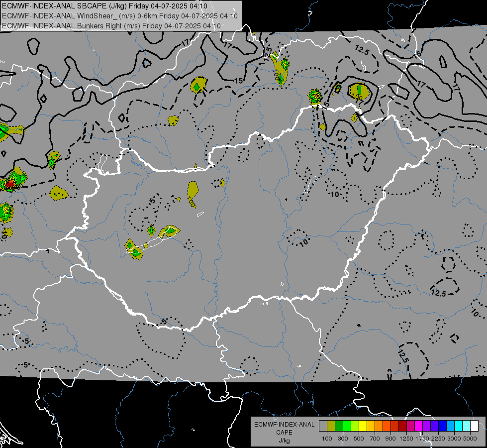Select the gray legend swatch below 100

pos(323,426)
